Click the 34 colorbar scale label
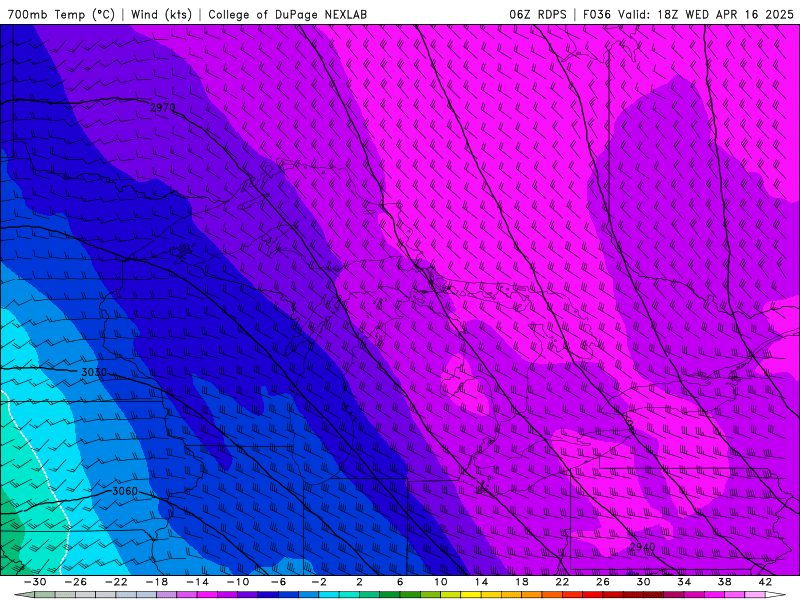The width and height of the screenshot is (800, 600). click(x=684, y=582)
